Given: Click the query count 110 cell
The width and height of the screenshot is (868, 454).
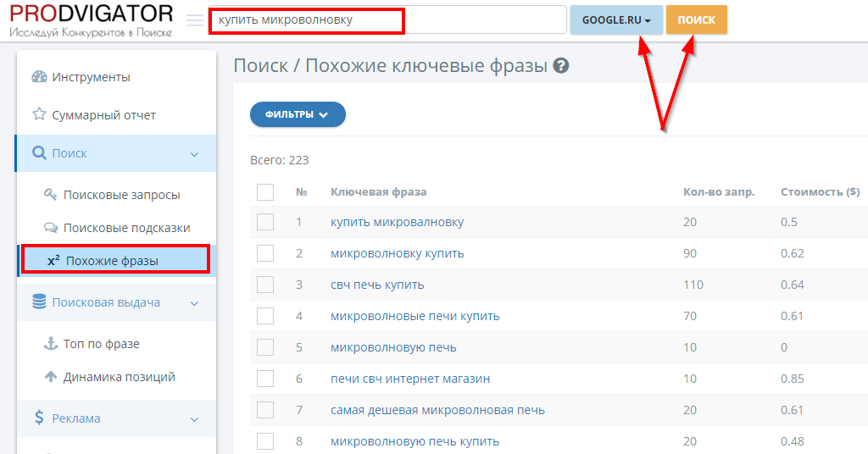Looking at the screenshot, I should point(693,285).
